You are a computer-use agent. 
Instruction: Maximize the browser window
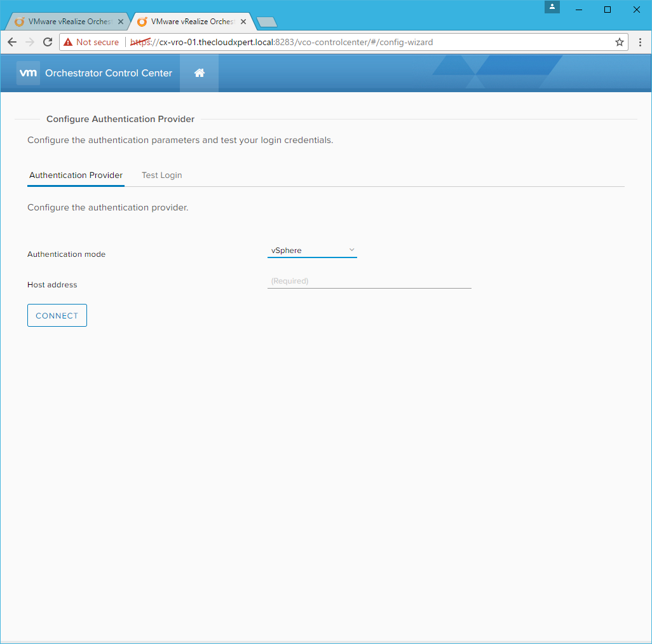(608, 10)
